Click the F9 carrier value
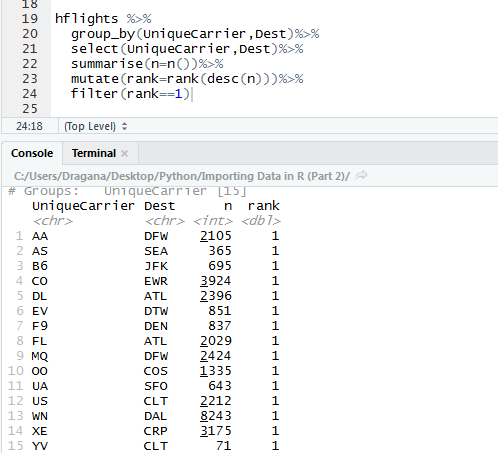 40,326
